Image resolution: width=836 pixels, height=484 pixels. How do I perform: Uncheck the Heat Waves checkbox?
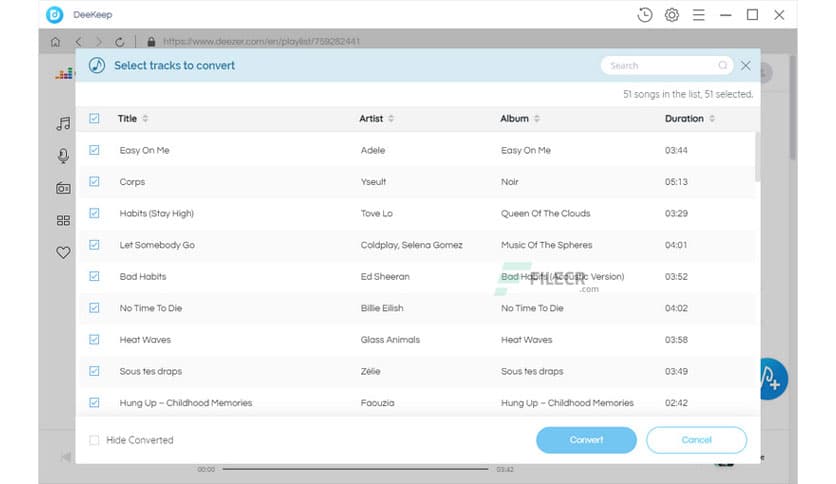tap(94, 339)
